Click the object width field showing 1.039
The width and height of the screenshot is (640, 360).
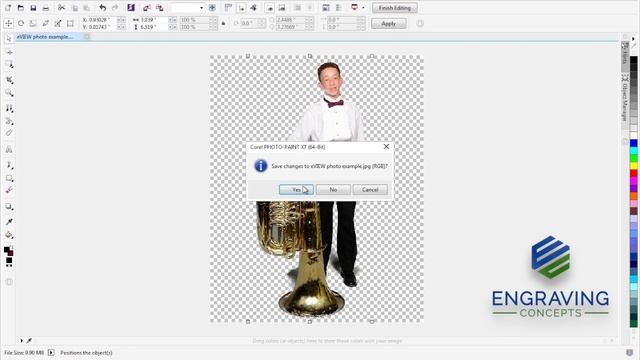(x=153, y=20)
